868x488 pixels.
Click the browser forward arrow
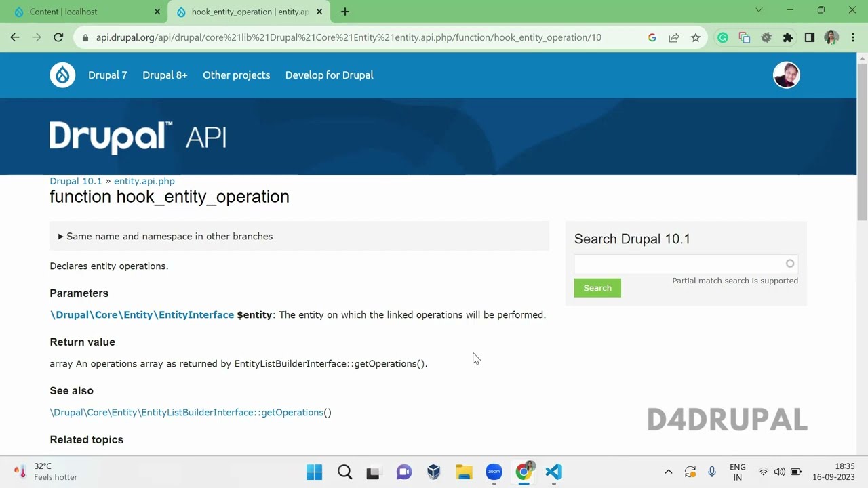pyautogui.click(x=37, y=37)
